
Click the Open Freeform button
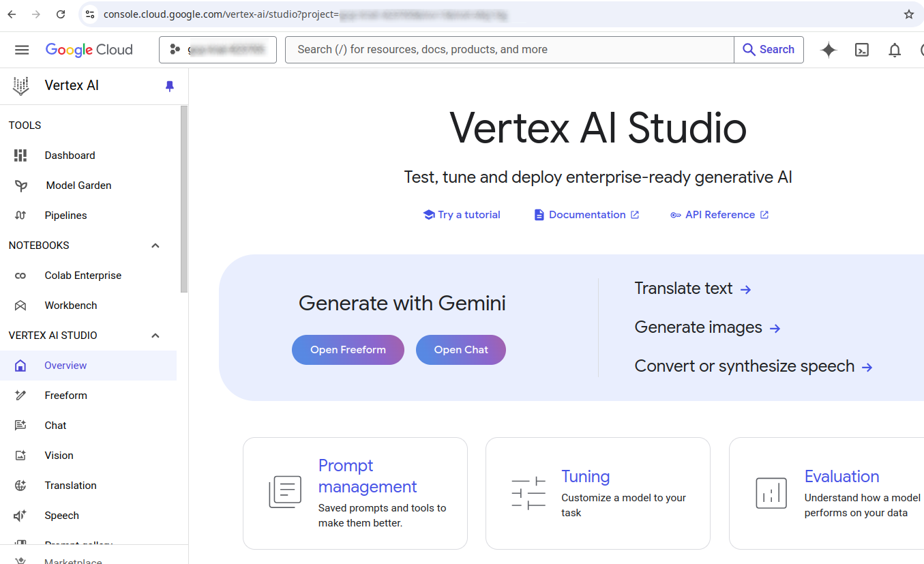[348, 350]
